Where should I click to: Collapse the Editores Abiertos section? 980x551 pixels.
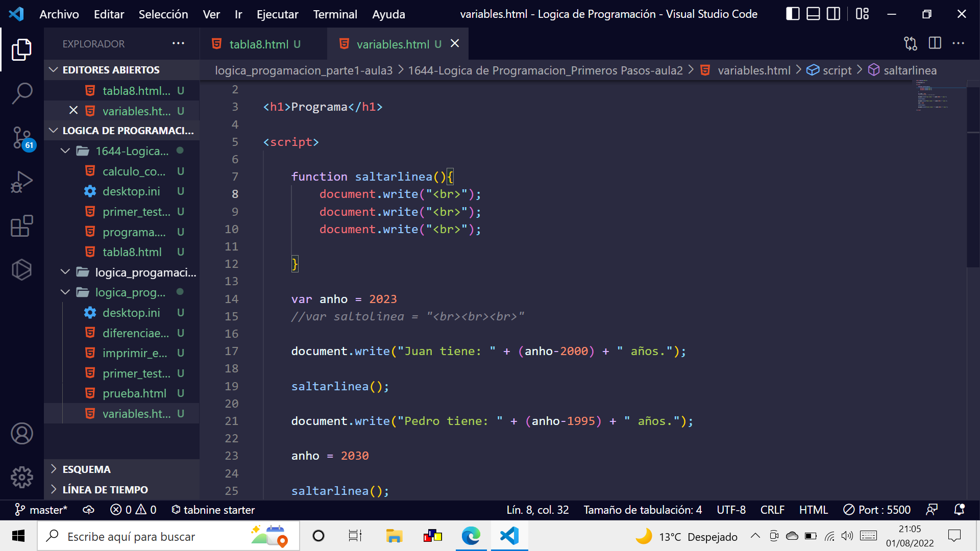tap(121, 70)
